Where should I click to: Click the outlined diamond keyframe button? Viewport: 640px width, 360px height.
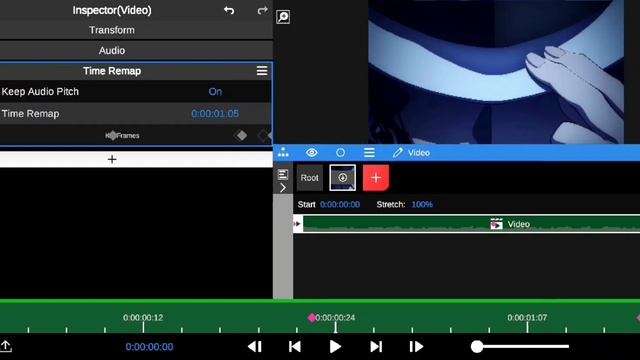click(x=264, y=135)
